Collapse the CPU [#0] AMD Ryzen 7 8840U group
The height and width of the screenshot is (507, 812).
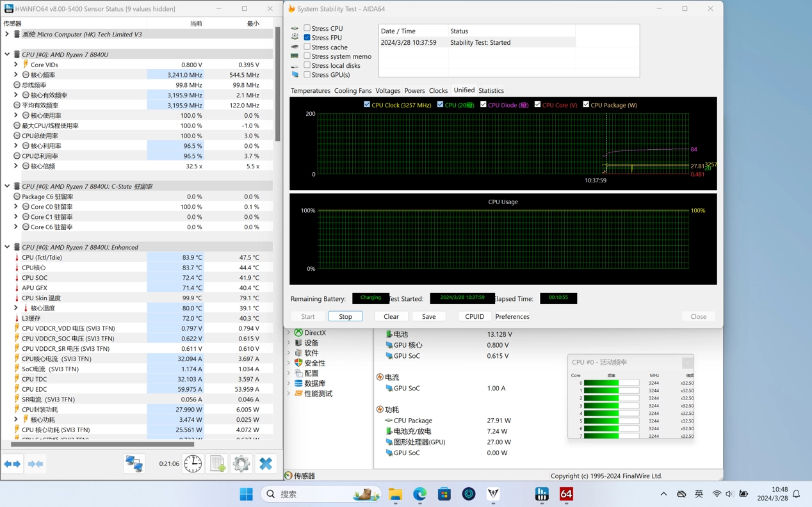tap(7, 54)
